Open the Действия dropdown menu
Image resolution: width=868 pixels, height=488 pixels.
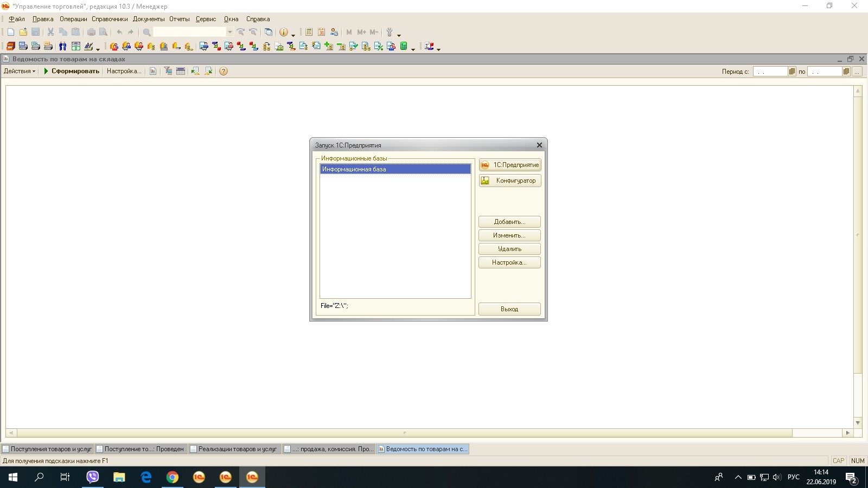coord(20,71)
